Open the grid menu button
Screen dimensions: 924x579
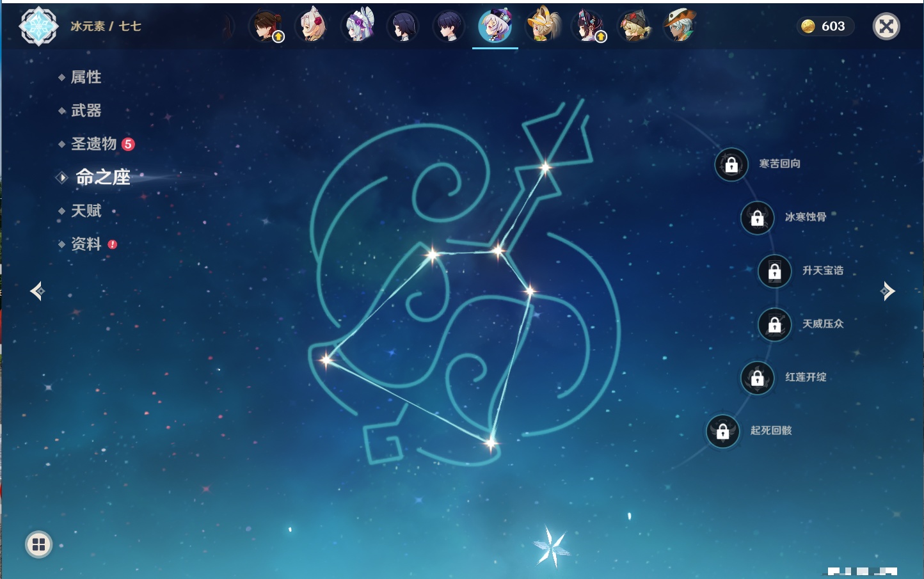coord(38,544)
